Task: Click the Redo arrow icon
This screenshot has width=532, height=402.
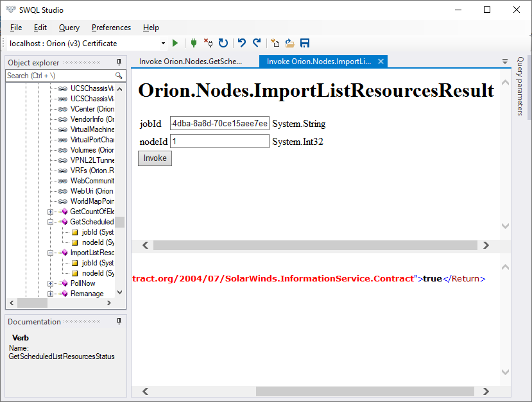Action: (x=257, y=43)
